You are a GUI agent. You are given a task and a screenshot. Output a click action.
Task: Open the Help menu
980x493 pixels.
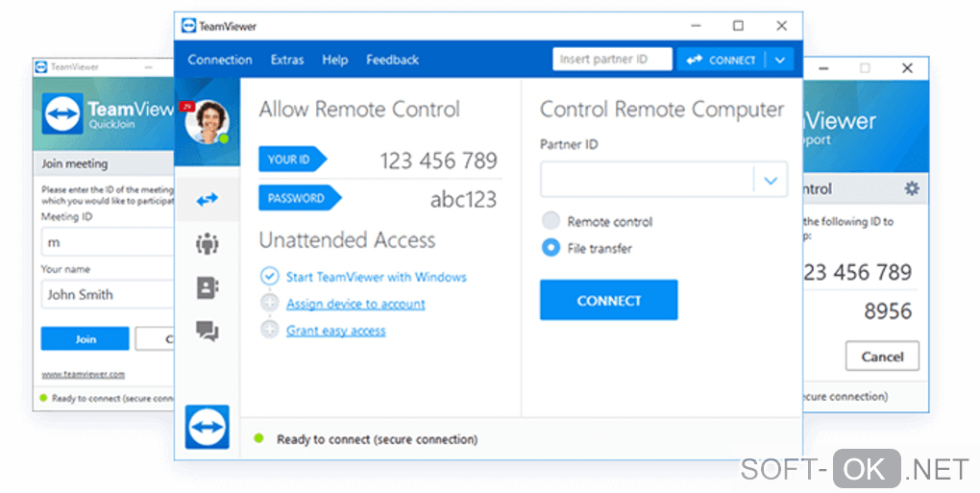335,60
